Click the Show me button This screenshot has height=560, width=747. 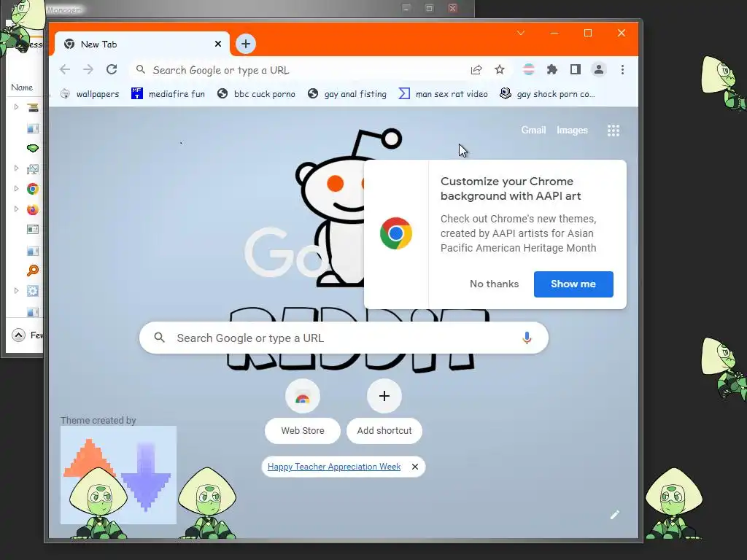click(x=573, y=284)
